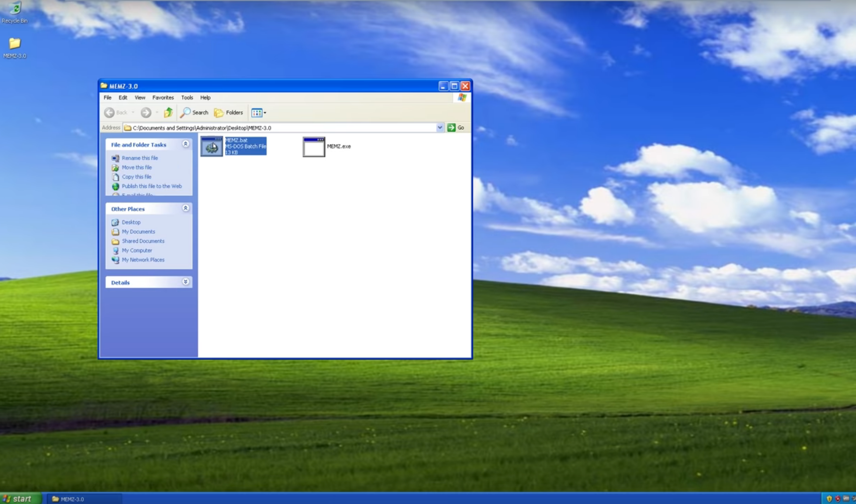Open My Documents link
Viewport: 856px width, 504px height.
pyautogui.click(x=138, y=232)
